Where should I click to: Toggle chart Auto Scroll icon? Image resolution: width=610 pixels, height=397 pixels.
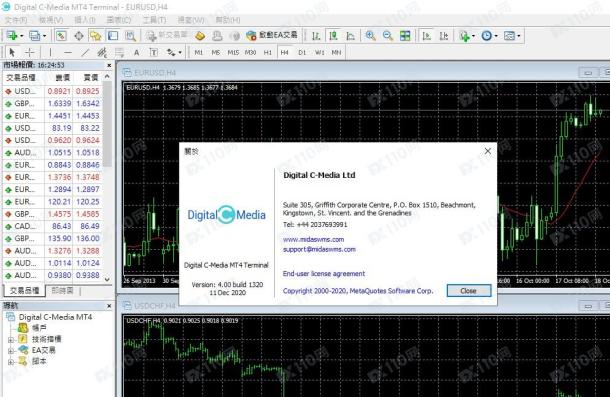(427, 36)
